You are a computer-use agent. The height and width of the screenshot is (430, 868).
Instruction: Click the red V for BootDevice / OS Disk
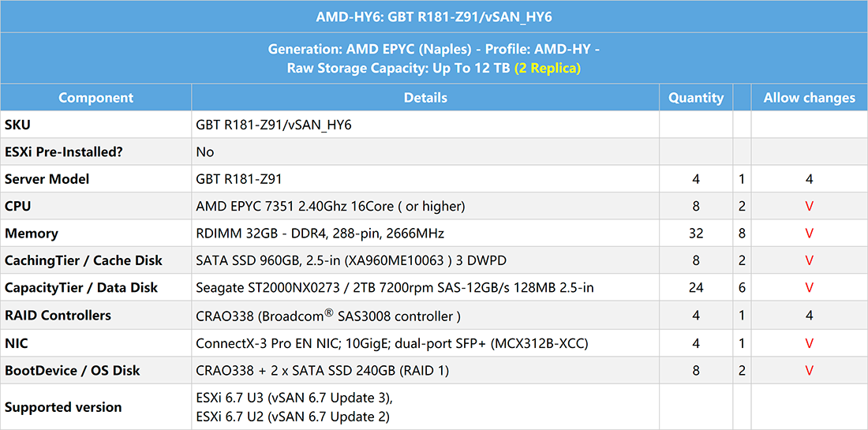809,370
